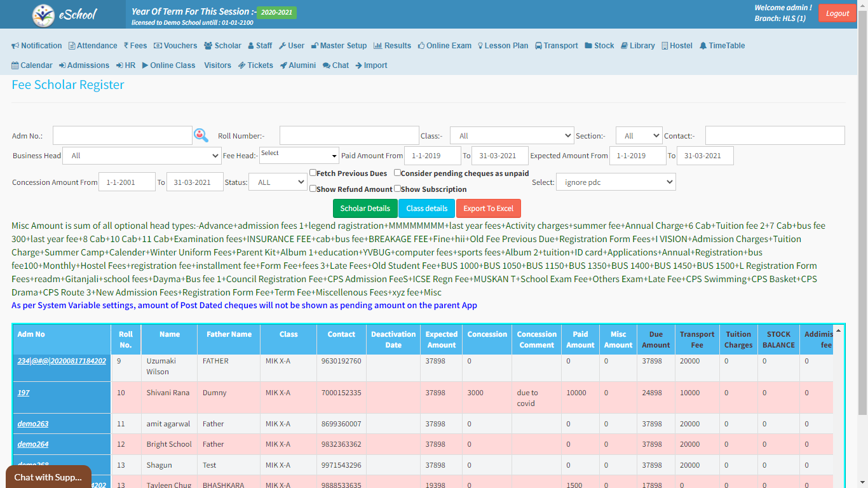Viewport: 868px width, 488px height.
Task: Check Consider pending cheques as unpaid
Action: [397, 173]
